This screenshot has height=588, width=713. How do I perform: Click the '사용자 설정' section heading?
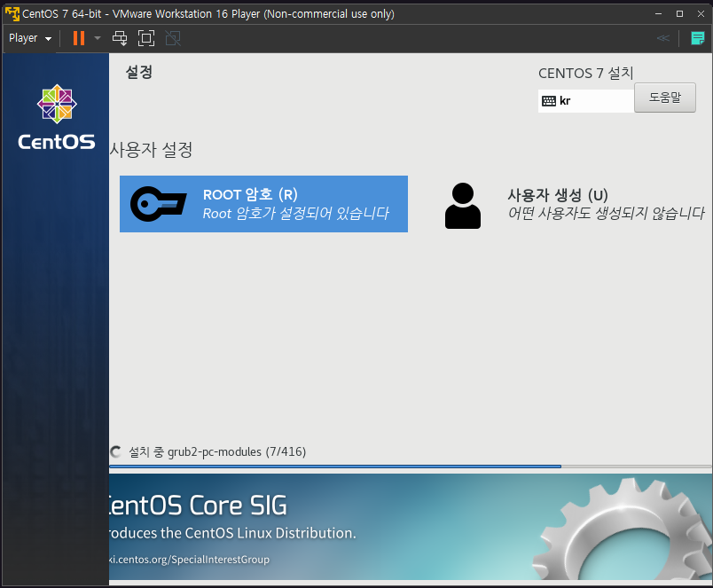(151, 150)
